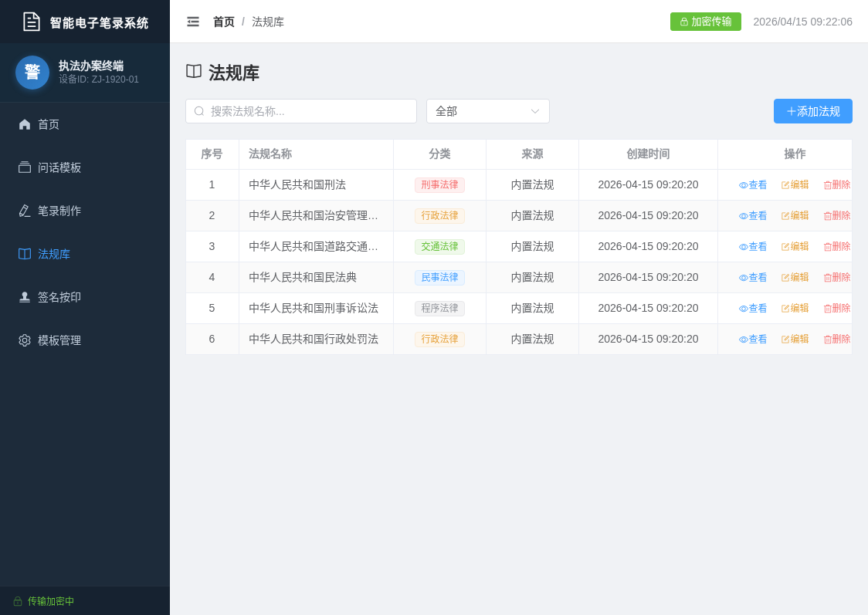
Task: Click the 程序法律 category tag
Action: [x=439, y=308]
